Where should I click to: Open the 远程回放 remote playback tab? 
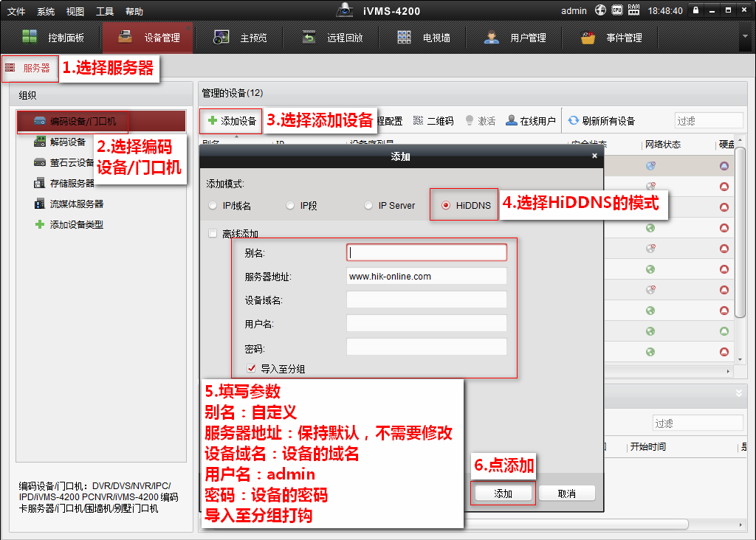[332, 38]
